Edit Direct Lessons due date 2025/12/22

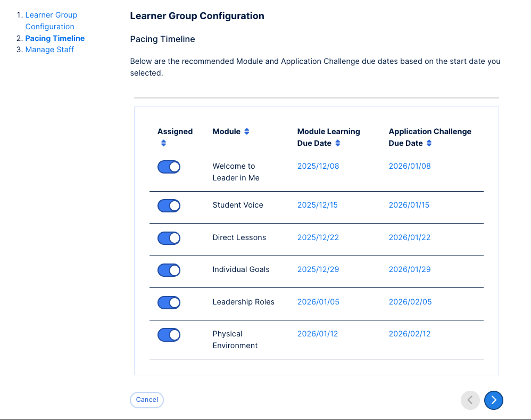pos(318,237)
